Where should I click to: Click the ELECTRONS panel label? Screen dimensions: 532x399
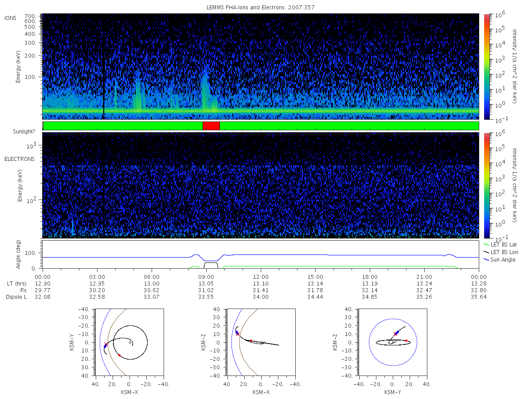pyautogui.click(x=20, y=159)
